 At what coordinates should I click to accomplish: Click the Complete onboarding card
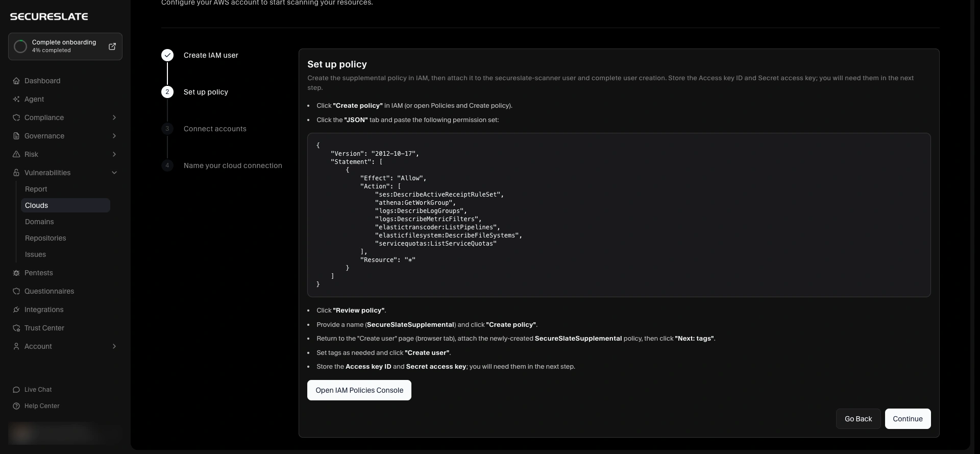[x=65, y=46]
